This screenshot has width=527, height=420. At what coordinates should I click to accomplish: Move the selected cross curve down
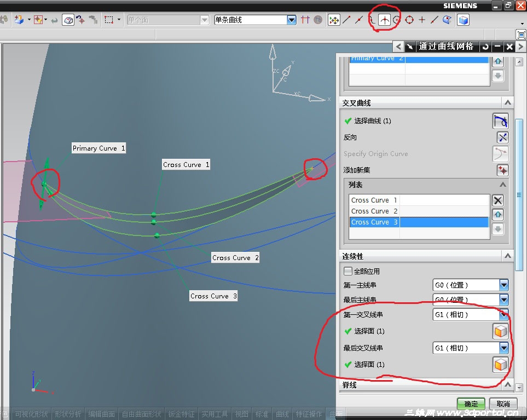tap(498, 229)
